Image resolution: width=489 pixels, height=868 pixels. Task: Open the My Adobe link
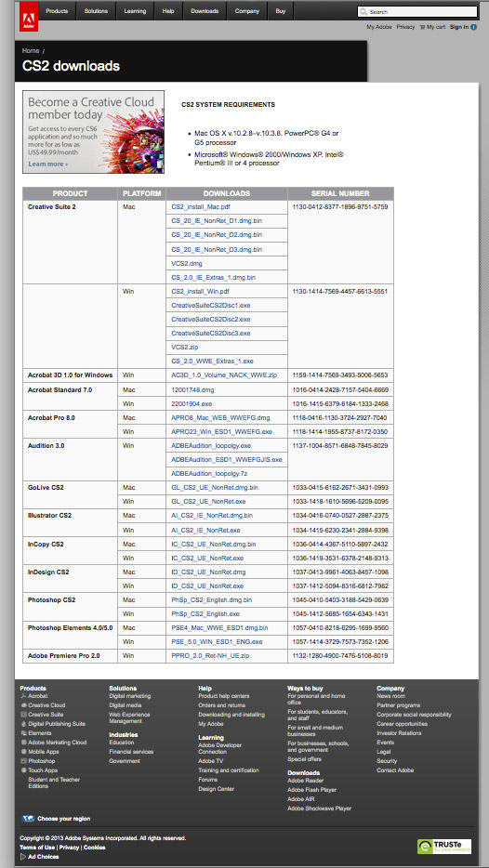(x=379, y=27)
